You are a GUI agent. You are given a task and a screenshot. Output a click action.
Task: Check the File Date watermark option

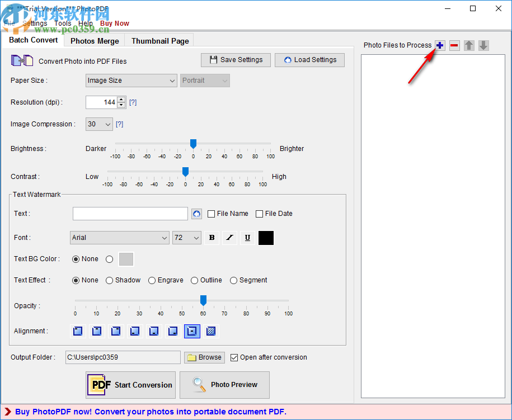259,214
